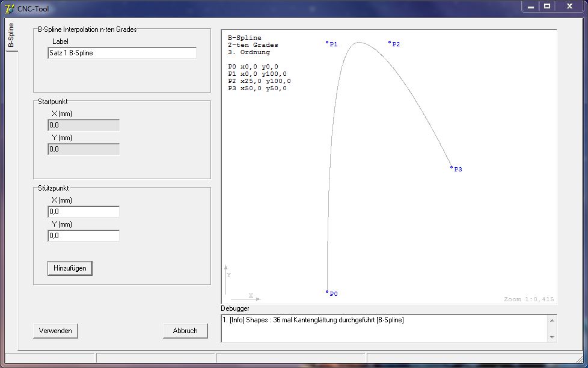The height and width of the screenshot is (368, 588).
Task: Click Verwenden to apply the spline
Action: 55,331
